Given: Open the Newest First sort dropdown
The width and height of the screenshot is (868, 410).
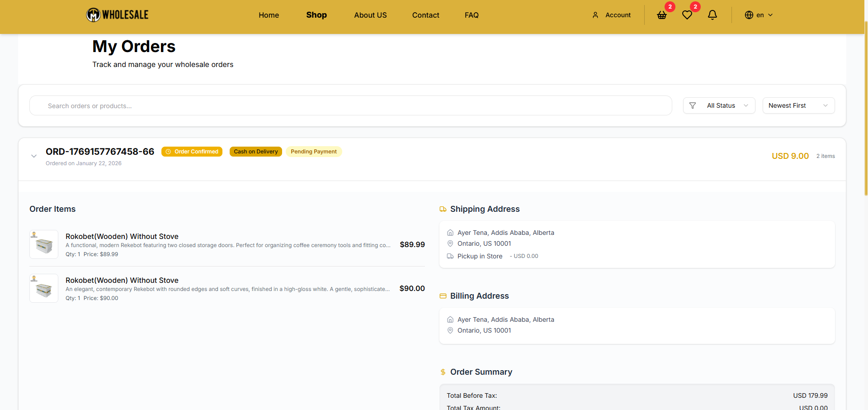Looking at the screenshot, I should click(x=798, y=105).
